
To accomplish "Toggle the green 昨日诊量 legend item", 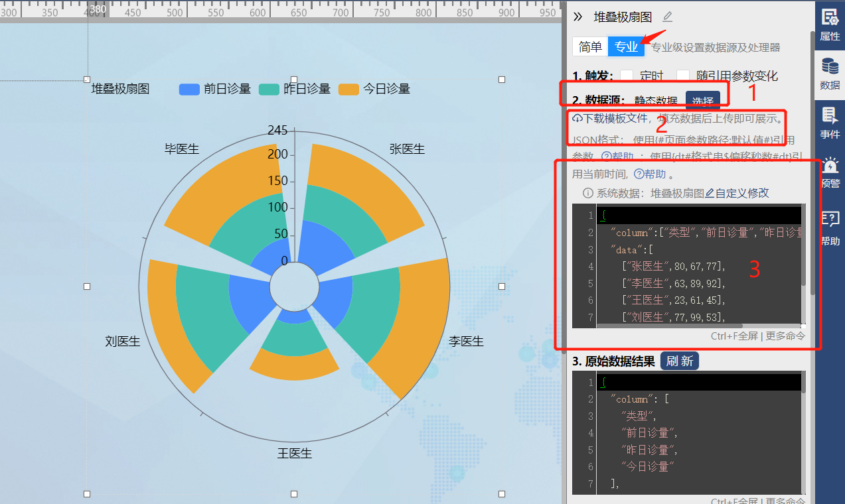I will [x=295, y=89].
